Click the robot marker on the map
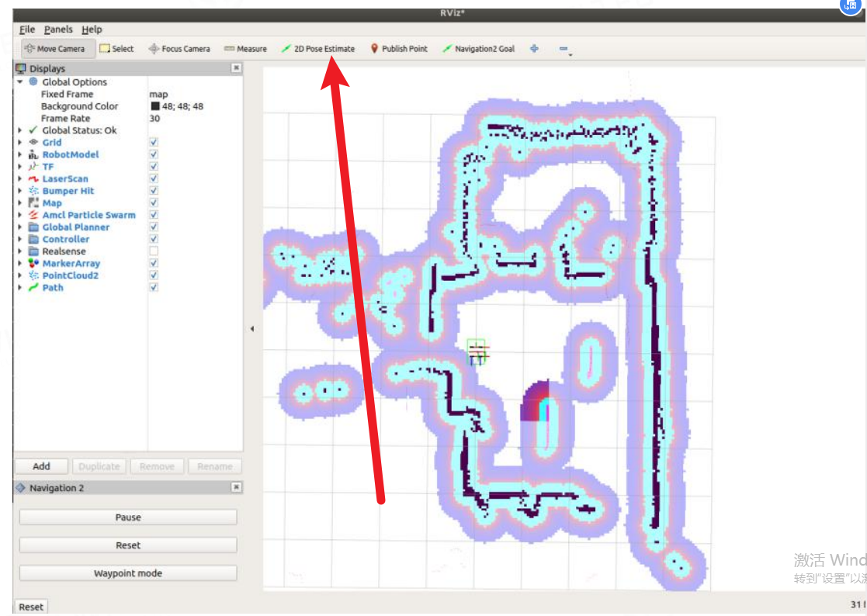This screenshot has height=616, width=867. point(477,352)
